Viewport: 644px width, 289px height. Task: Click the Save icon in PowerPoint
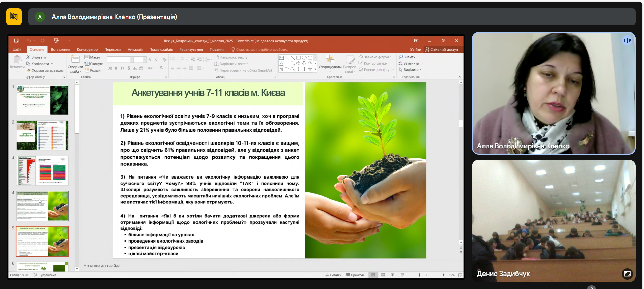click(16, 41)
